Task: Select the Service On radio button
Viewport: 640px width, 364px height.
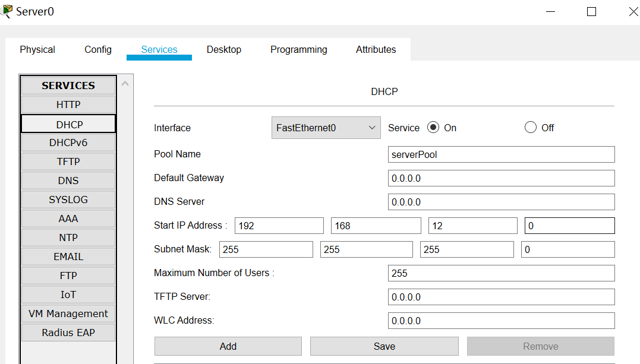Action: point(433,128)
